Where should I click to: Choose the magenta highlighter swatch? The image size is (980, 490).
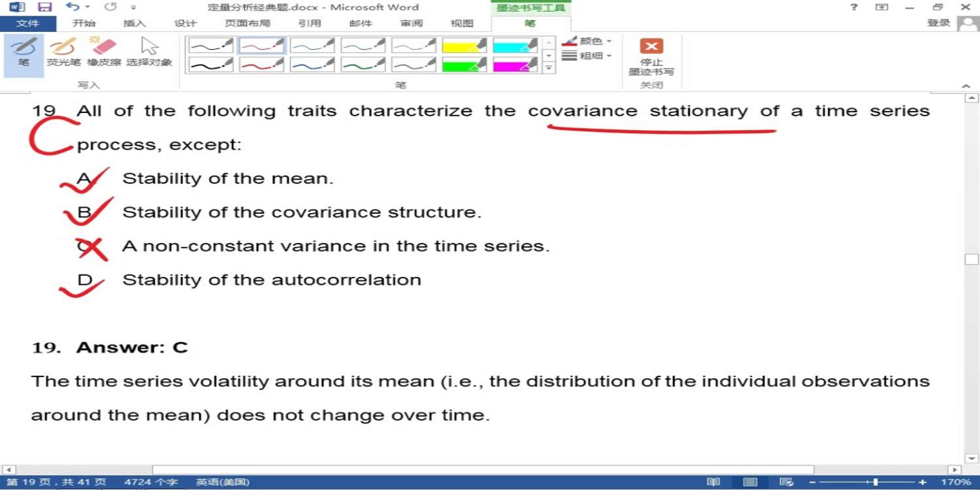[x=516, y=65]
